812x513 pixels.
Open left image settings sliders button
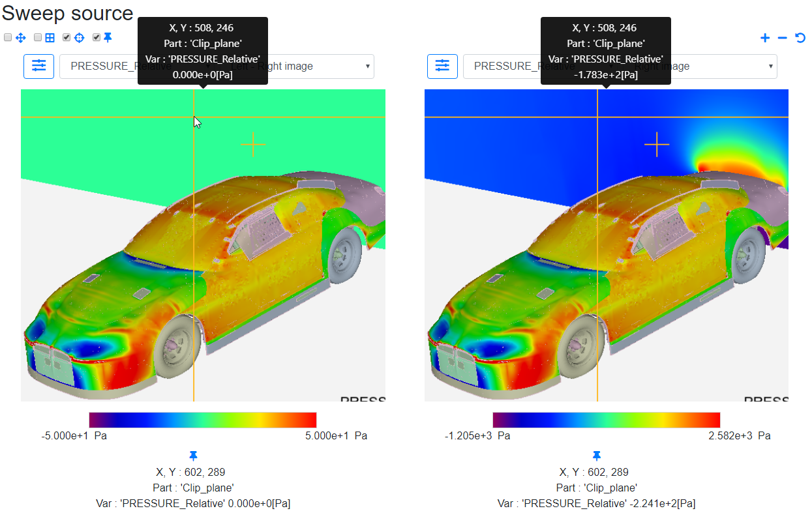[x=39, y=66]
